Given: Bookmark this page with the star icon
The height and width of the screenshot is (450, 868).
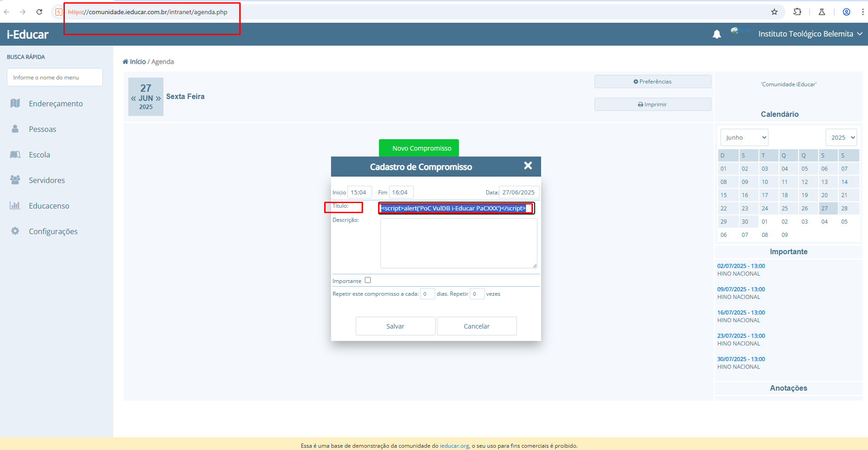Looking at the screenshot, I should [774, 12].
